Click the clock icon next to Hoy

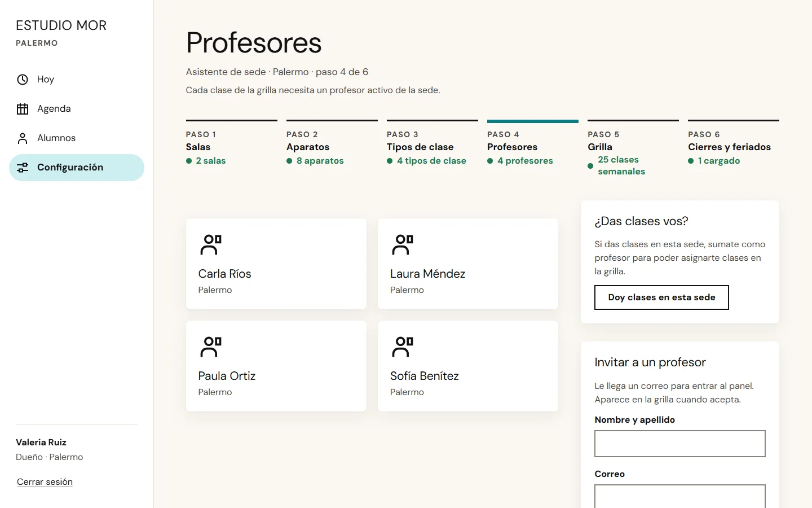point(23,80)
